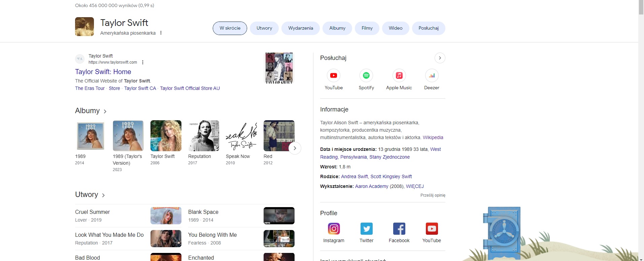Image resolution: width=644 pixels, height=261 pixels.
Task: Click the Scott Kingsley Swift link
Action: (x=391, y=176)
